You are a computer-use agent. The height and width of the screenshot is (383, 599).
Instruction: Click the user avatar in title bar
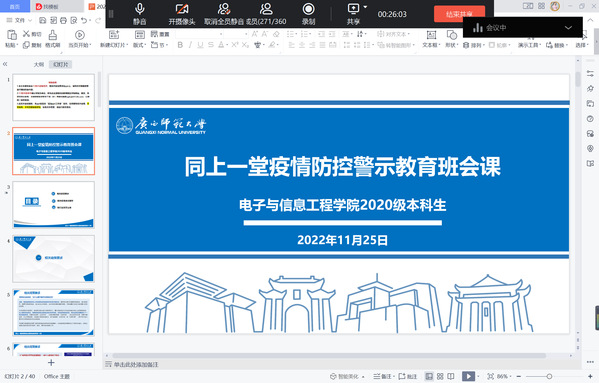point(555,6)
